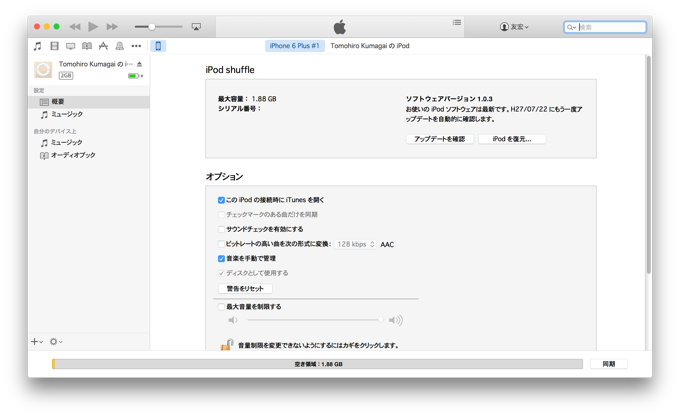Click the 同期 sync button
The image size is (680, 417).
tap(609, 364)
